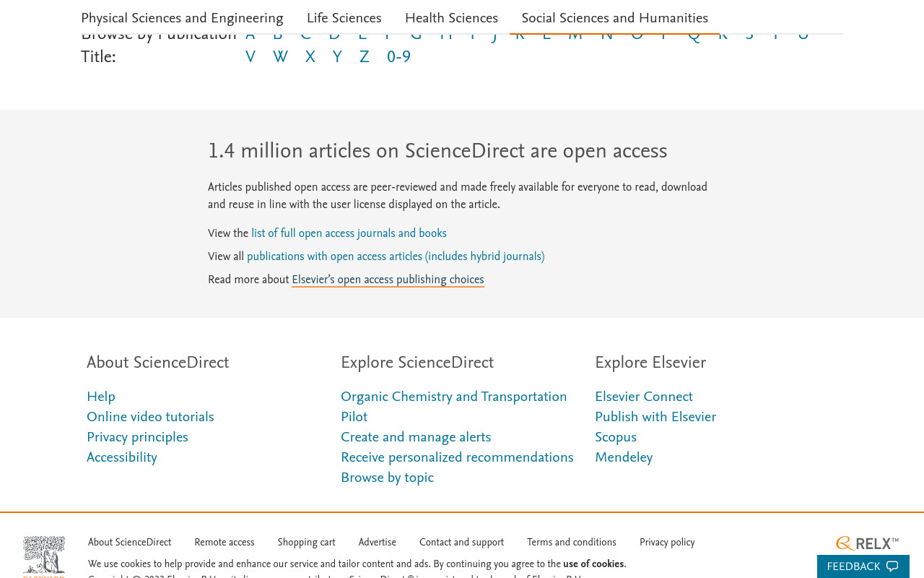Browse publication titles starting with W
924x578 pixels.
[x=280, y=57]
